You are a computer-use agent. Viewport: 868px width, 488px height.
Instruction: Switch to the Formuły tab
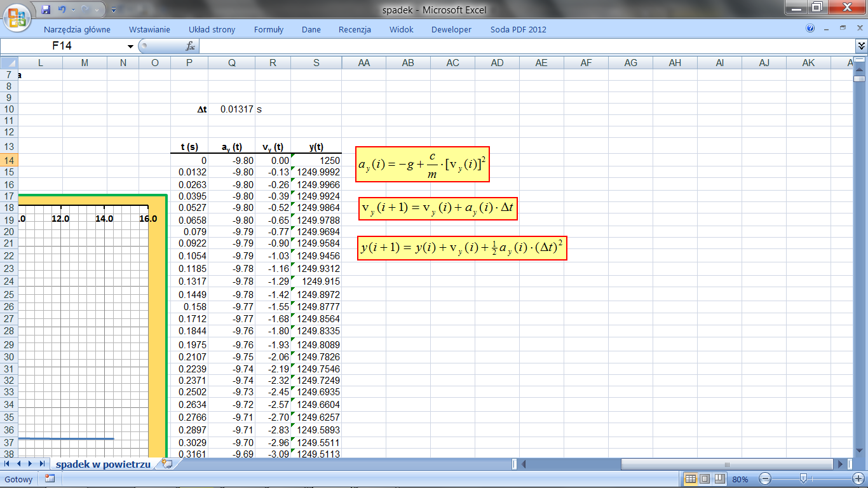pos(269,29)
